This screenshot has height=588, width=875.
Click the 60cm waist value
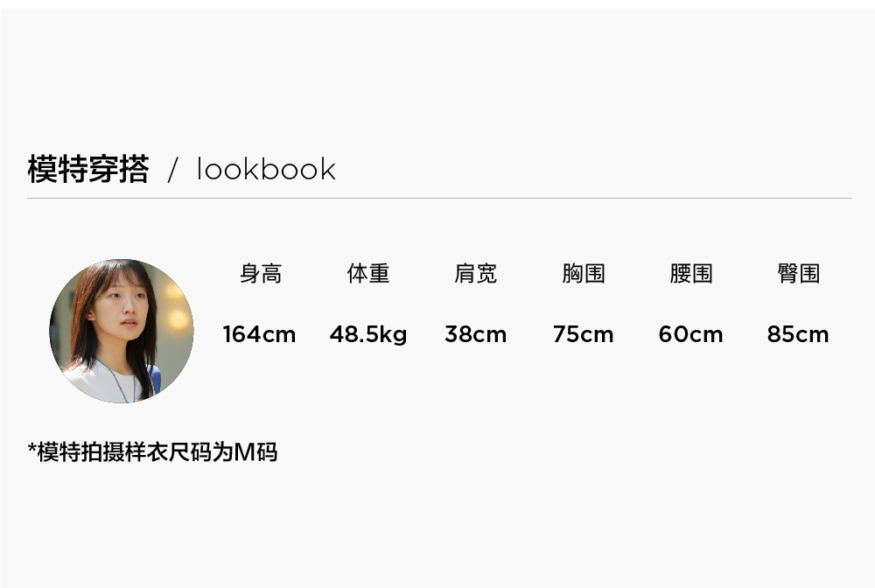point(691,334)
